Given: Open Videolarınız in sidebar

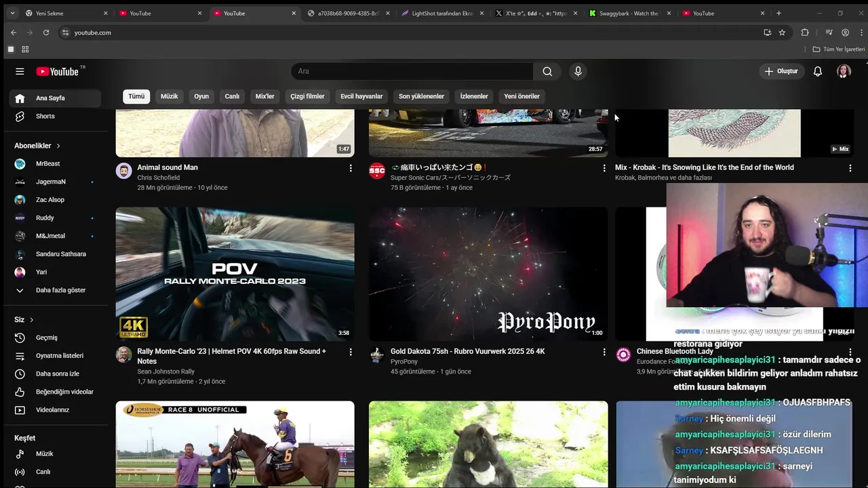Looking at the screenshot, I should (x=55, y=410).
